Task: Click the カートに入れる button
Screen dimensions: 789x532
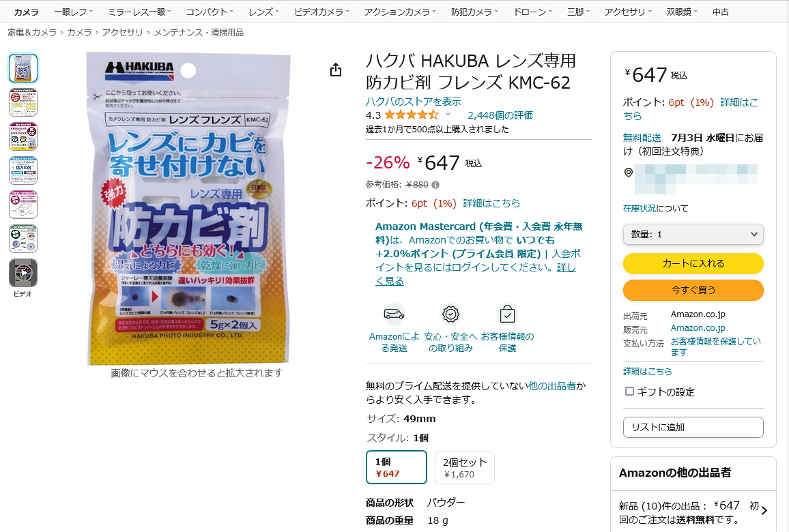Action: 693,263
